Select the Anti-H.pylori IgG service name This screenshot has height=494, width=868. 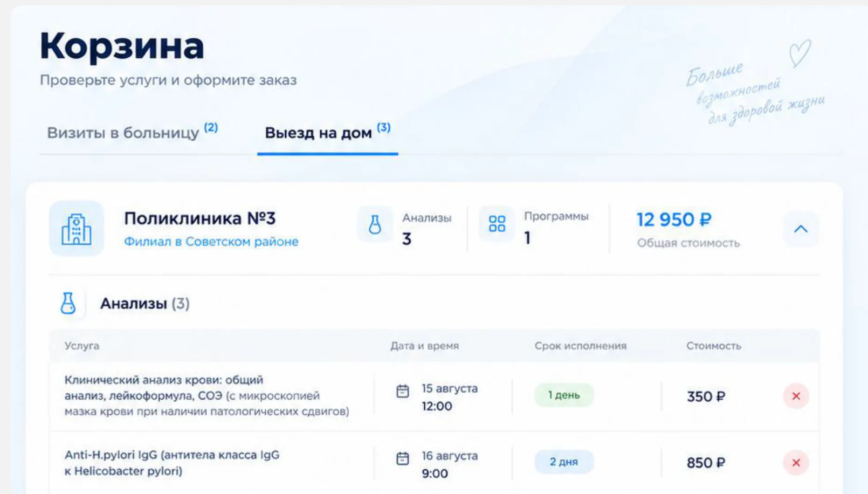point(172,463)
